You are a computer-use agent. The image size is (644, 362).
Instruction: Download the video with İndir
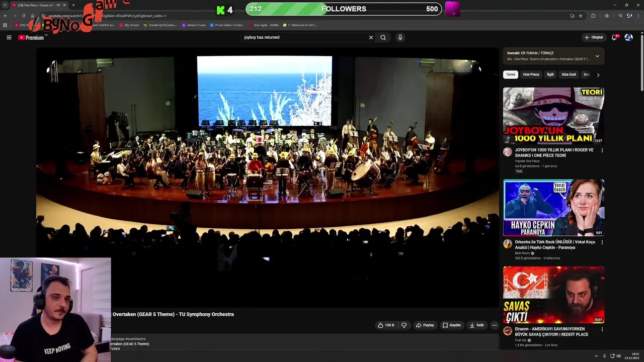476,325
